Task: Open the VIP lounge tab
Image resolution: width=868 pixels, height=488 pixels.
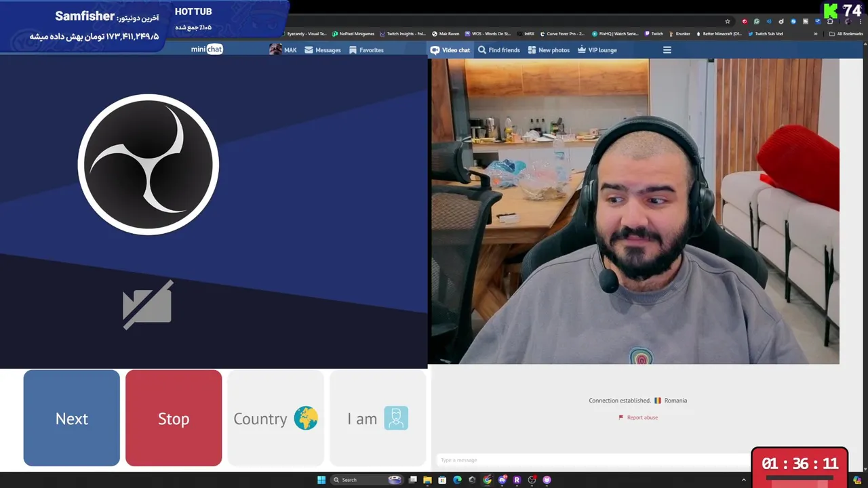Action: (597, 50)
